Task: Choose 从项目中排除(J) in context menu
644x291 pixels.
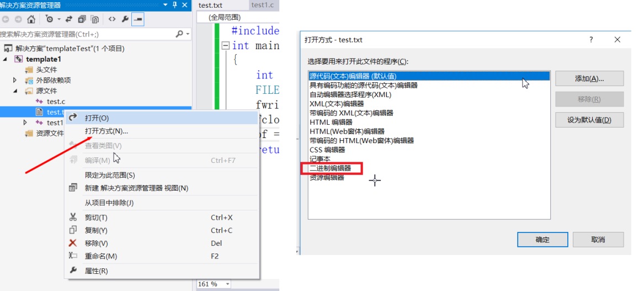Action: tap(162, 203)
